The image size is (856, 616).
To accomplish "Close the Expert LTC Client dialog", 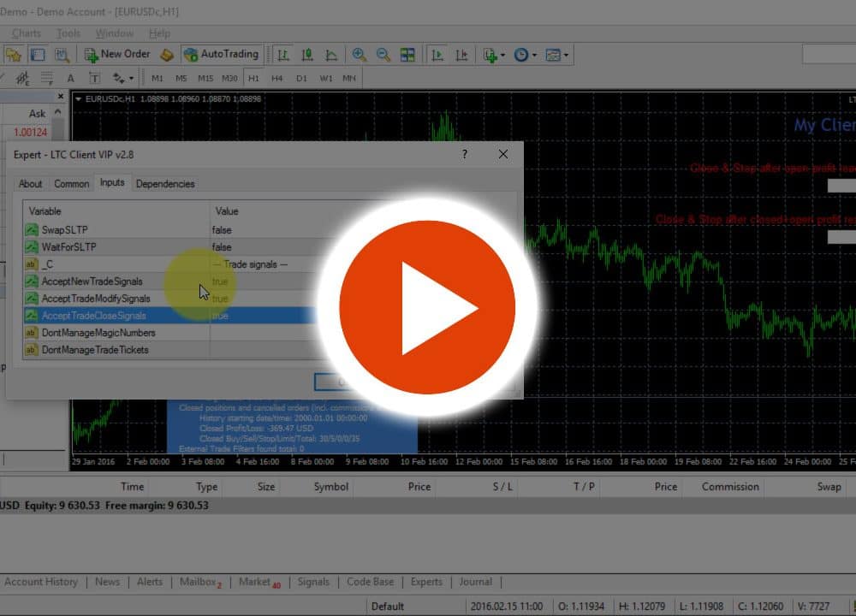I will tap(503, 154).
